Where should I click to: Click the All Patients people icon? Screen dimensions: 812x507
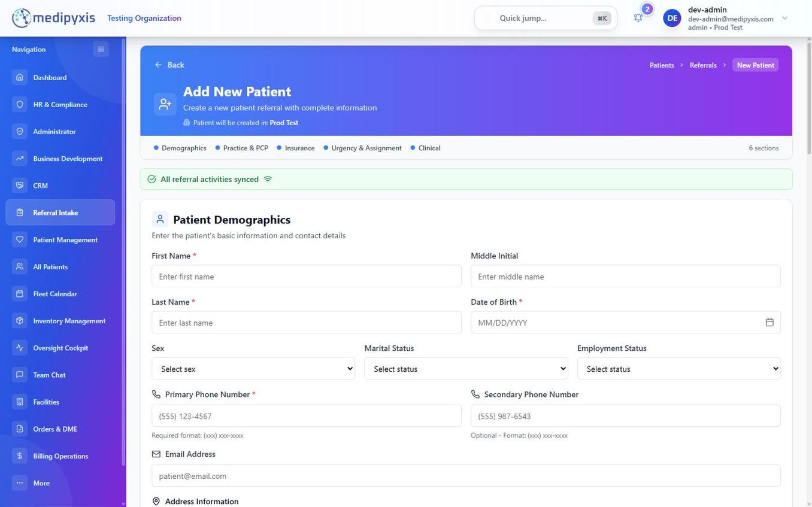pyautogui.click(x=20, y=266)
